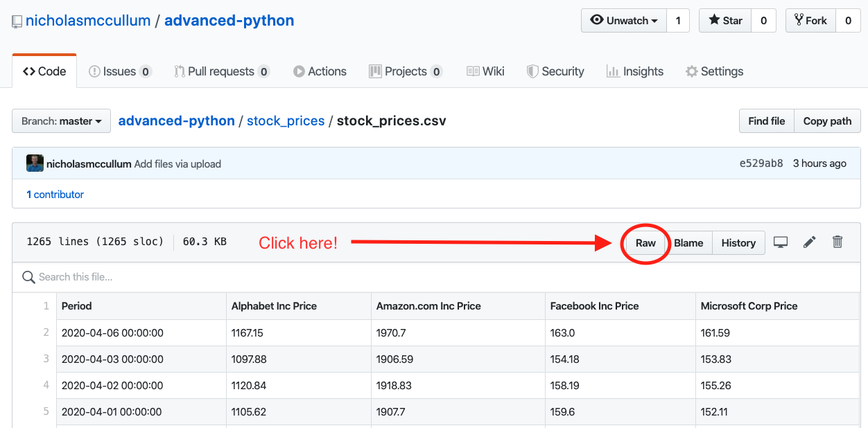Screen dimensions: 868x428
Task: Open the Insights tab
Action: coord(635,71)
